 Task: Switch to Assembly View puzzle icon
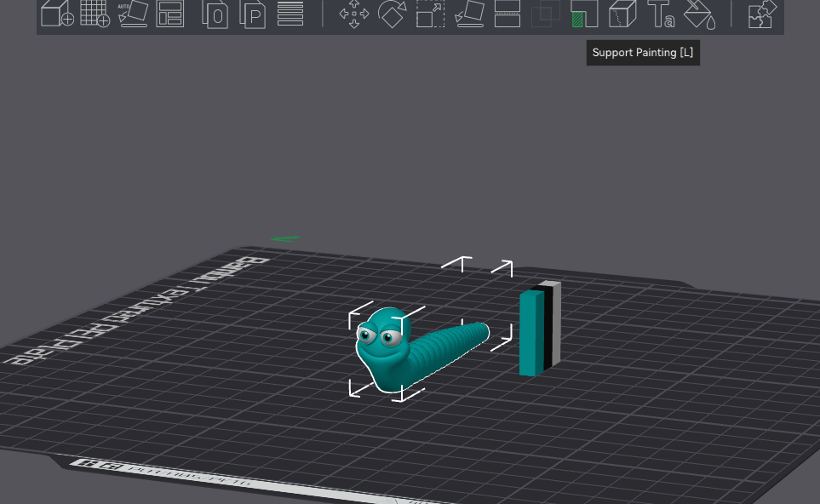click(760, 14)
